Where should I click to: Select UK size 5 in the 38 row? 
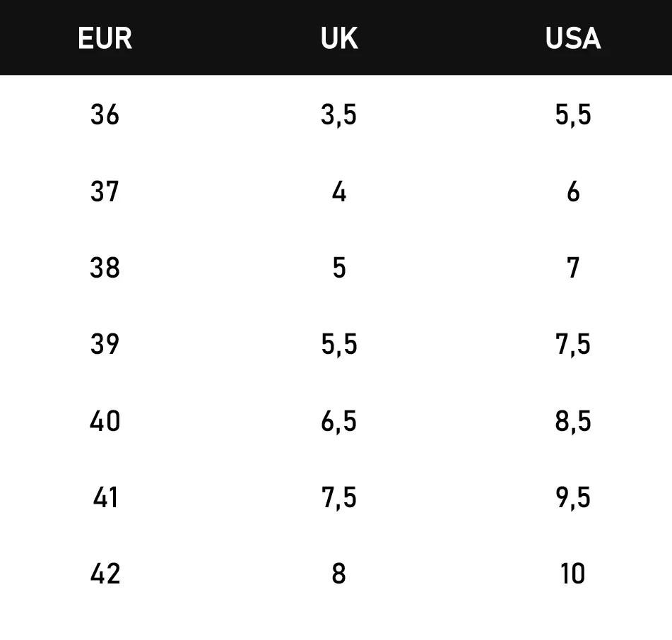click(339, 268)
